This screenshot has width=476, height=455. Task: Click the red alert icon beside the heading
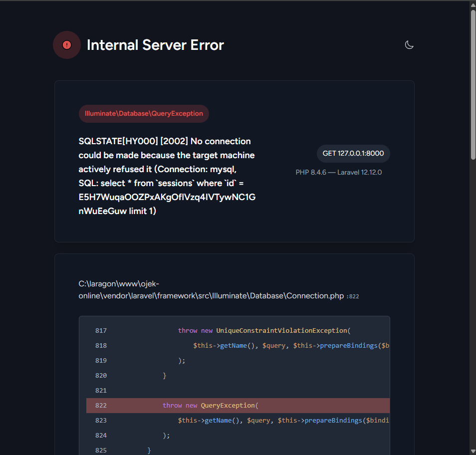66,44
